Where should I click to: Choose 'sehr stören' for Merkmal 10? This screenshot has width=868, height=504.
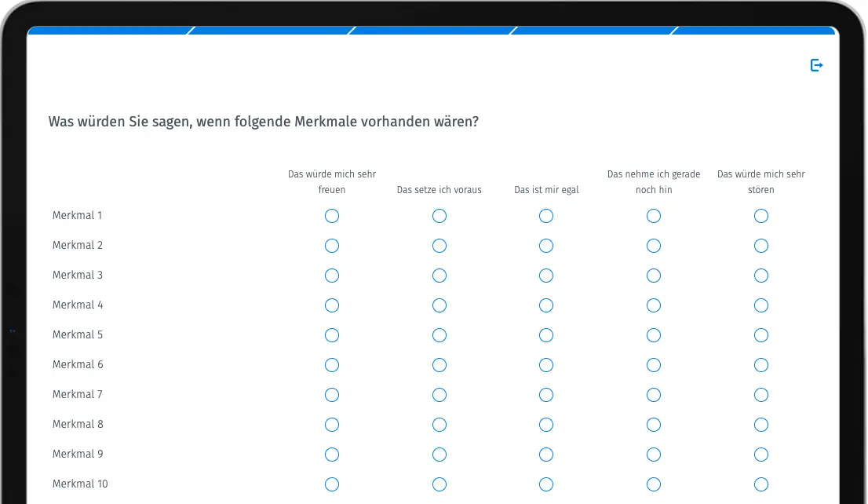[x=760, y=485]
